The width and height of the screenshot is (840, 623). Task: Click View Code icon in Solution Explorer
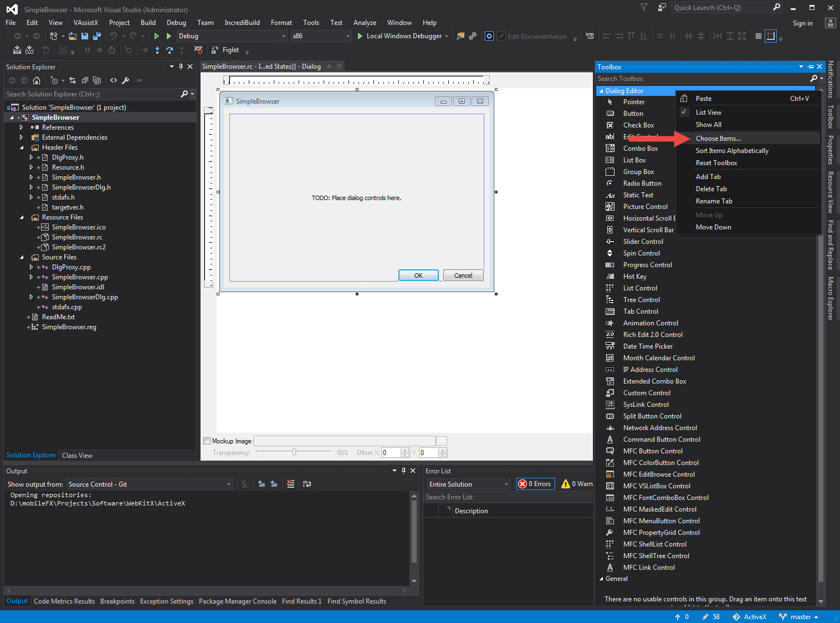coord(114,80)
